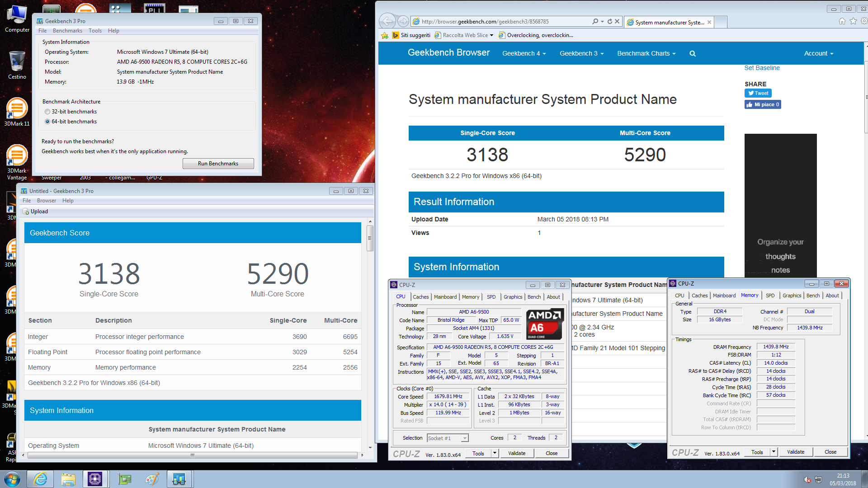This screenshot has width=868, height=488.
Task: Switch to Mainboard tab in CPU-Z processor window
Action: pos(445,297)
